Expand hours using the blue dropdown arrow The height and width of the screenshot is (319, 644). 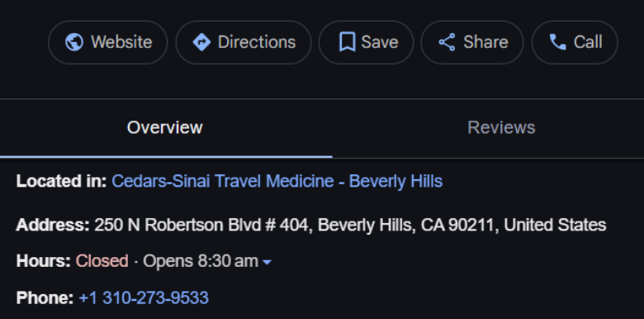pos(267,262)
